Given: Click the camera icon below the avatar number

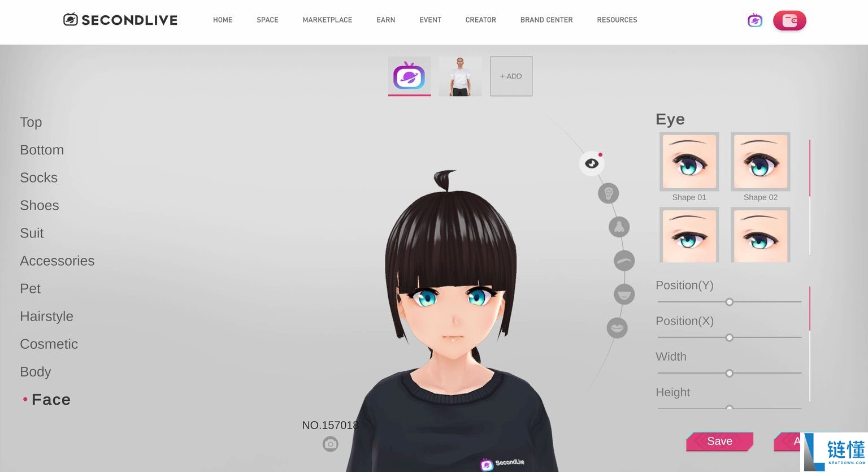Looking at the screenshot, I should click(x=331, y=444).
